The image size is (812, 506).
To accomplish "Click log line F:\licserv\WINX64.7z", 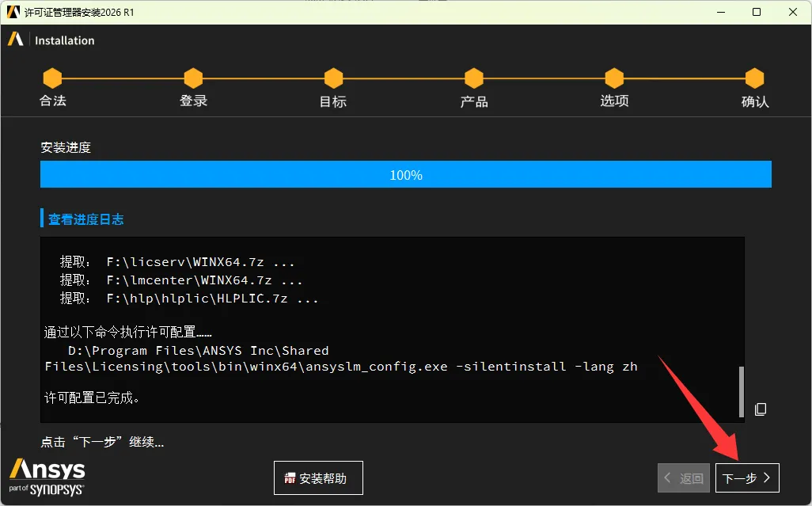I will [x=177, y=261].
